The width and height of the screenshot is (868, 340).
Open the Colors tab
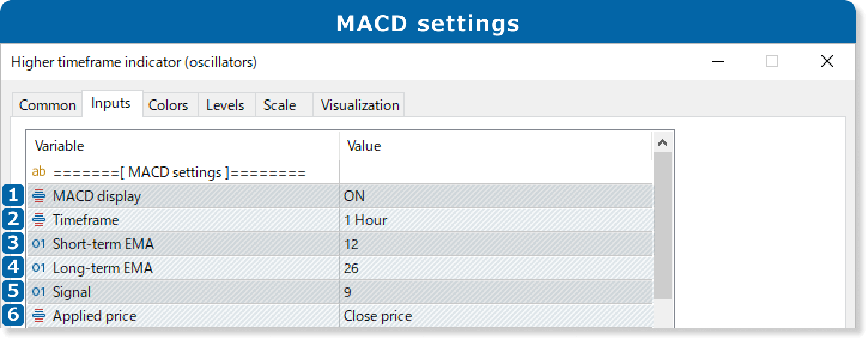168,105
